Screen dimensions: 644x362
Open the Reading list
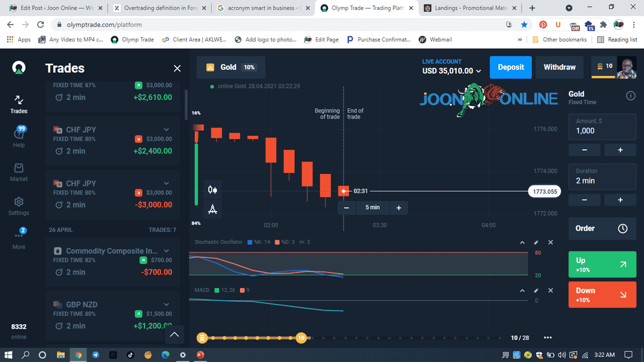point(617,40)
